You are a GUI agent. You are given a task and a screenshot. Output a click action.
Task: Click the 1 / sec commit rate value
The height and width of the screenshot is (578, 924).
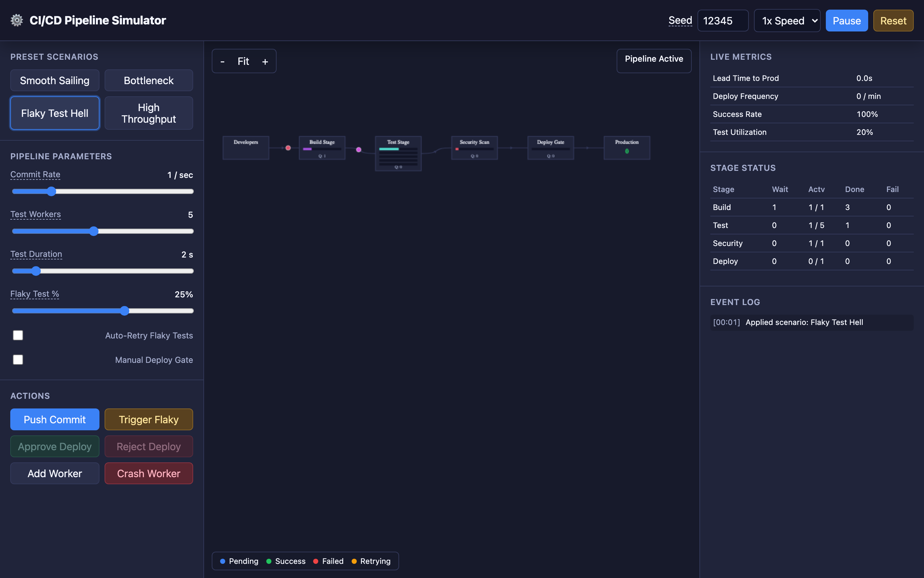click(x=180, y=175)
